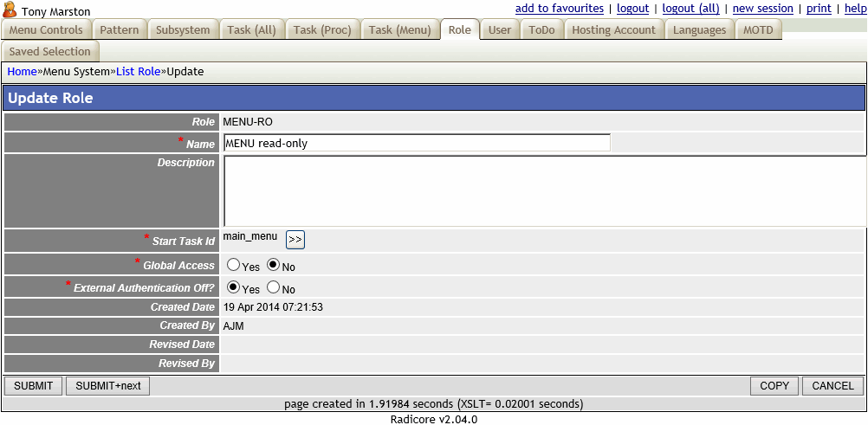This screenshot has width=868, height=425.
Task: Open Start Task Id lookup (>>) button
Action: (x=295, y=240)
